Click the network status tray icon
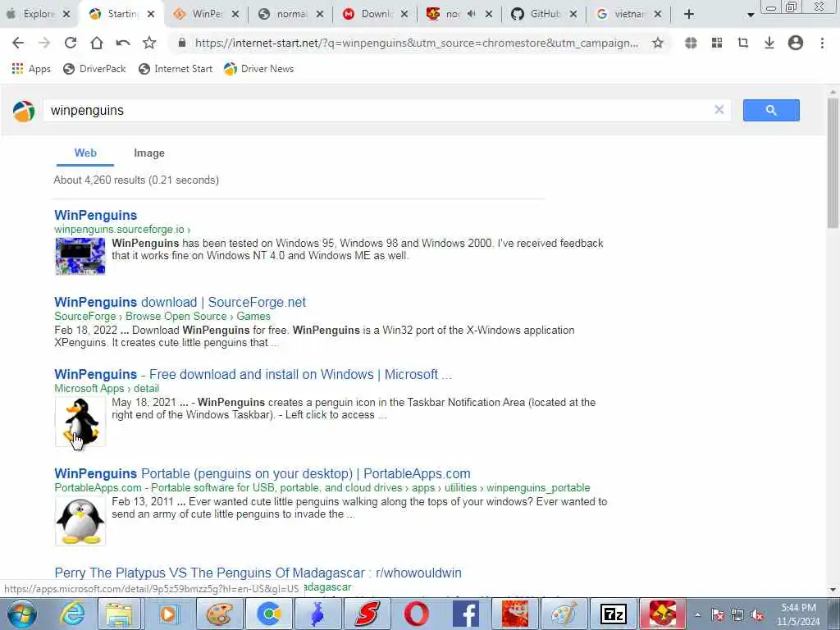 737,615
